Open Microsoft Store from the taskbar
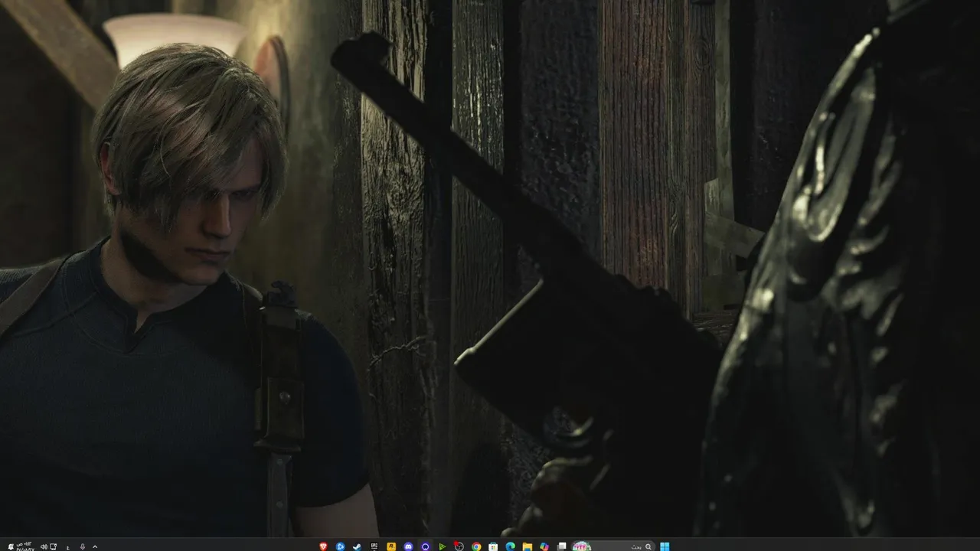The height and width of the screenshot is (551, 980). click(493, 546)
